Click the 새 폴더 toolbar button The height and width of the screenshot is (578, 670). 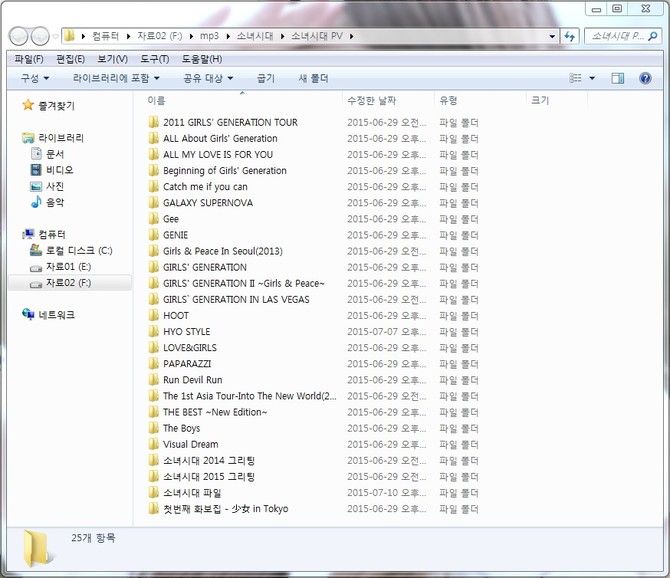[313, 78]
